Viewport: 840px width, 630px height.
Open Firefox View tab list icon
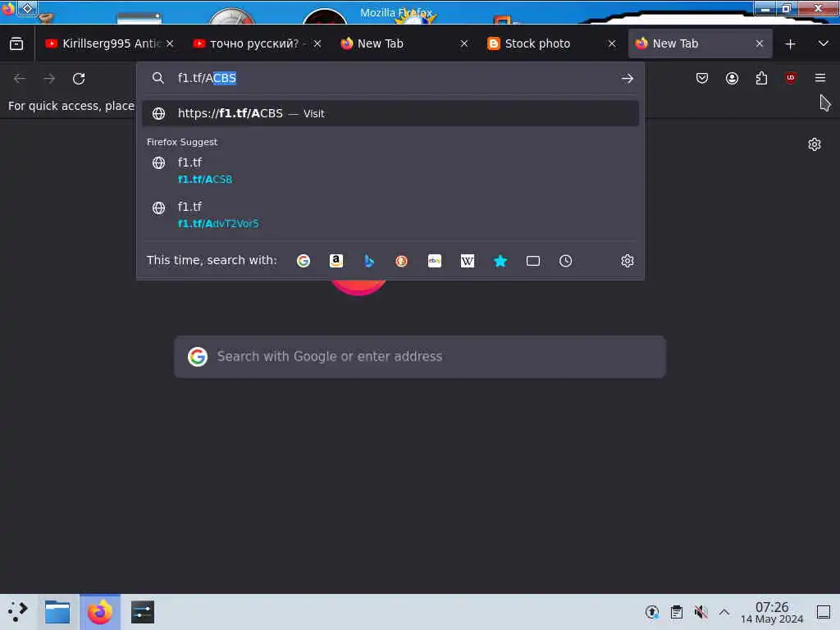click(x=16, y=44)
